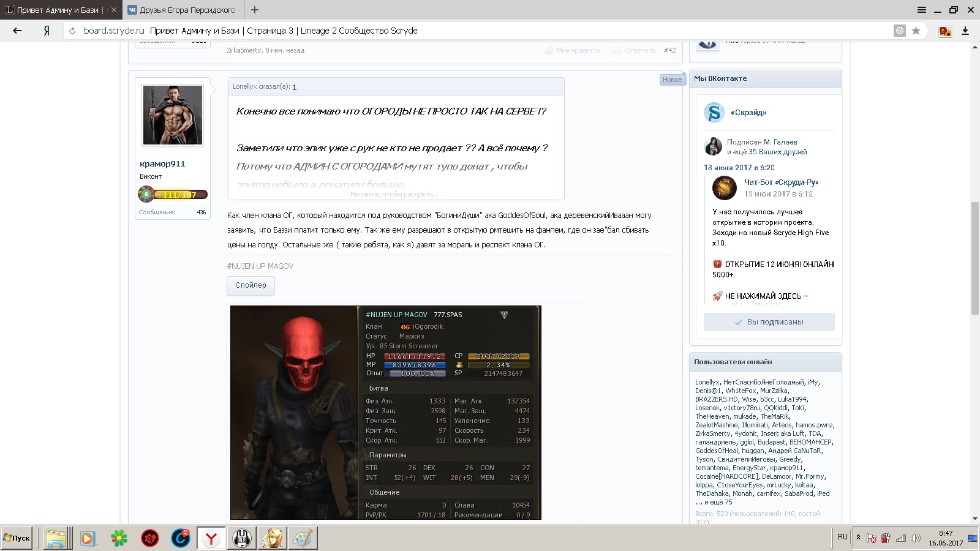
Task: Toggle the "Вы подписаны" subscription button
Action: click(769, 322)
